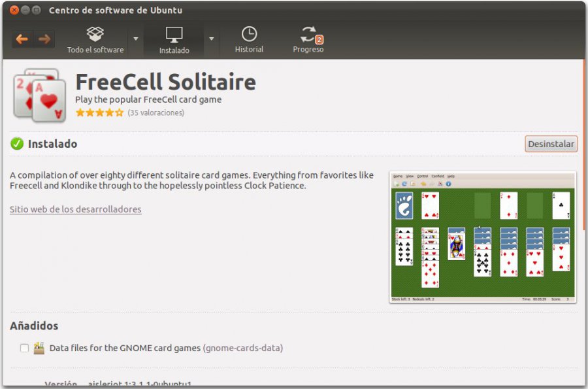
Task: Switch to the Instalado view
Action: coord(174,41)
